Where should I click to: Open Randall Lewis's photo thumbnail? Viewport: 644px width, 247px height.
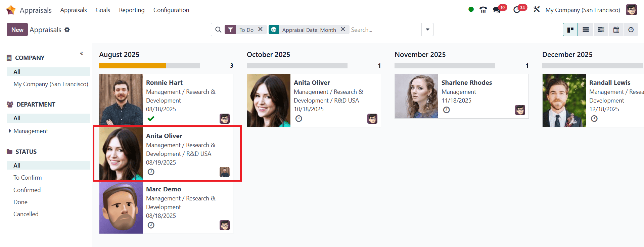pos(564,101)
